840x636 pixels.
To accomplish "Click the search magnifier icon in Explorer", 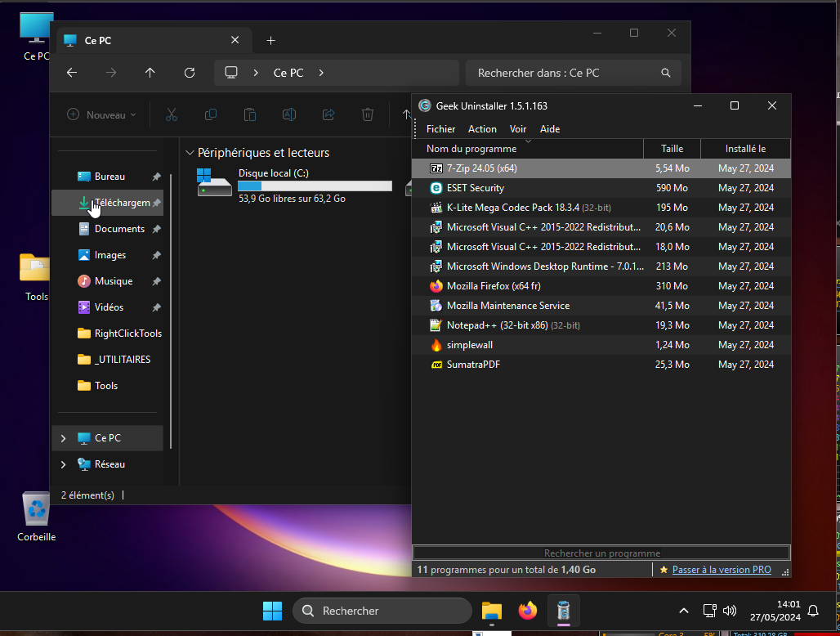I will tap(665, 73).
